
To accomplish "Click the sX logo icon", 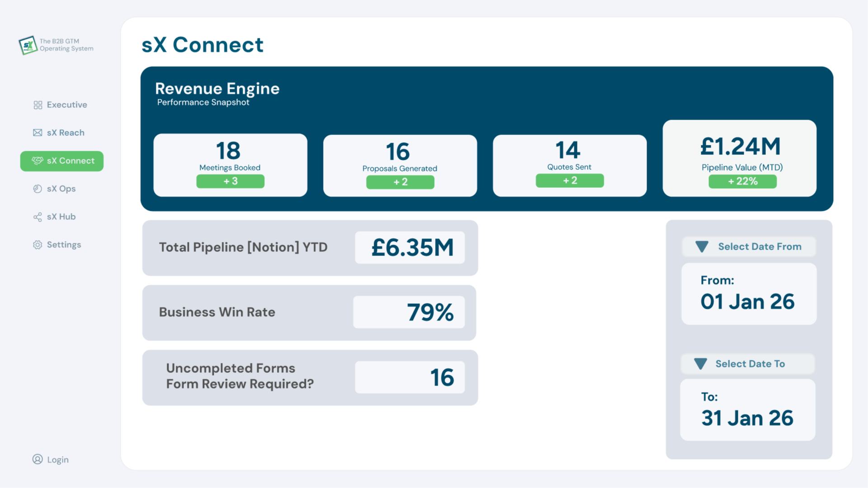I will 28,45.
